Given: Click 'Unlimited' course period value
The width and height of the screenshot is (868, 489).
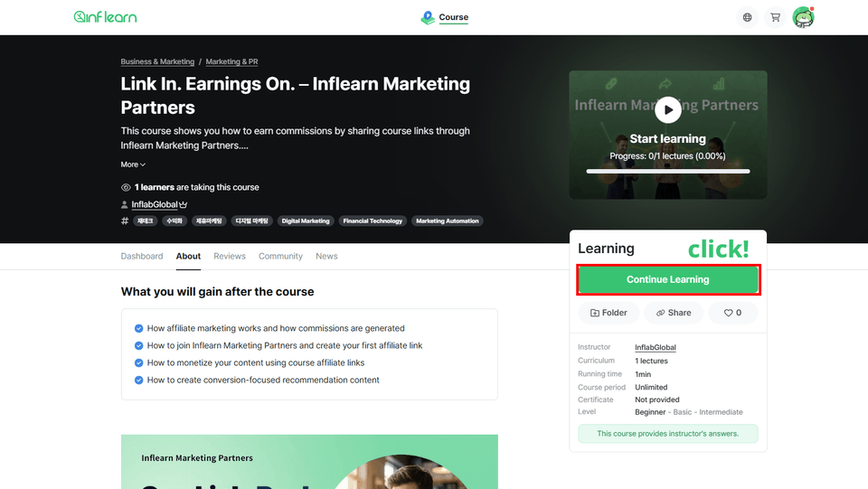Looking at the screenshot, I should [x=651, y=387].
